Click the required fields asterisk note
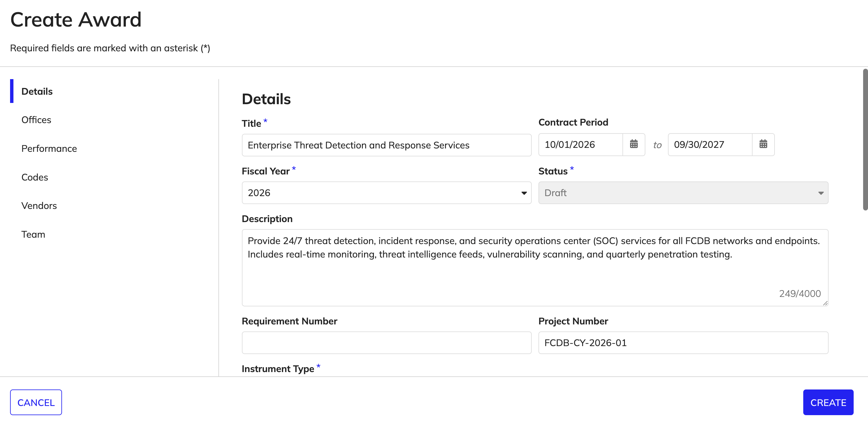 pyautogui.click(x=110, y=48)
